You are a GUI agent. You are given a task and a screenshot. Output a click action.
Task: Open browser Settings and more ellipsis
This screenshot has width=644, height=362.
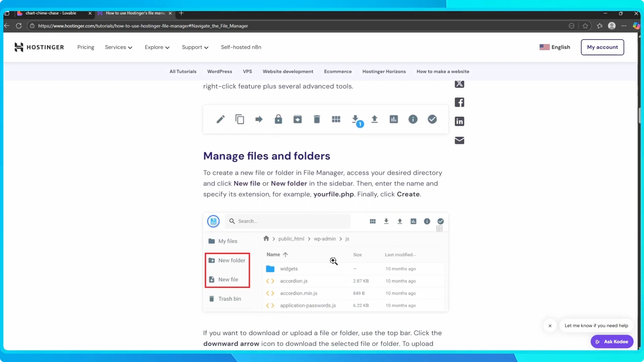pos(624,26)
